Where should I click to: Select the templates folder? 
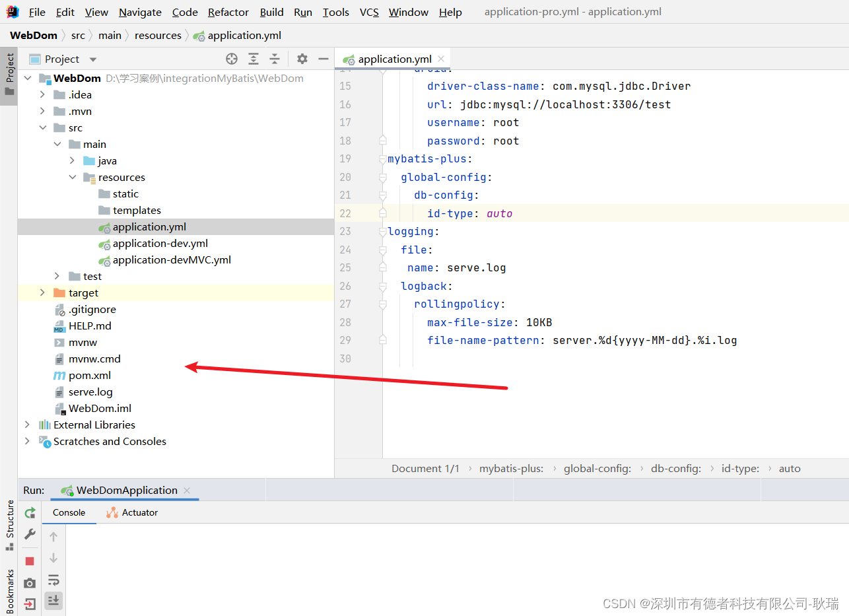click(x=137, y=210)
